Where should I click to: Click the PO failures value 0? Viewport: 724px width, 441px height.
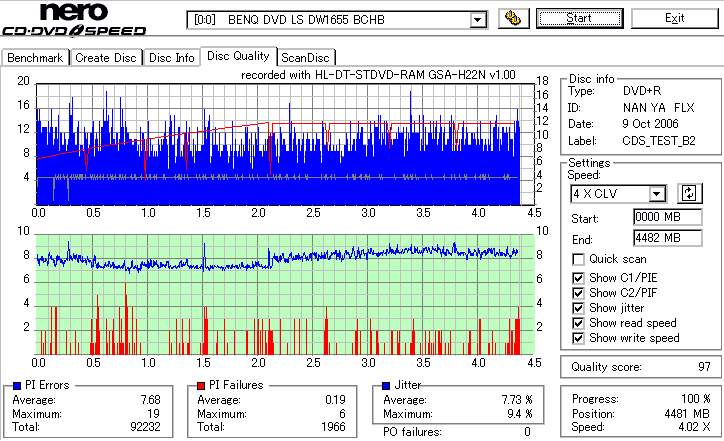[527, 432]
